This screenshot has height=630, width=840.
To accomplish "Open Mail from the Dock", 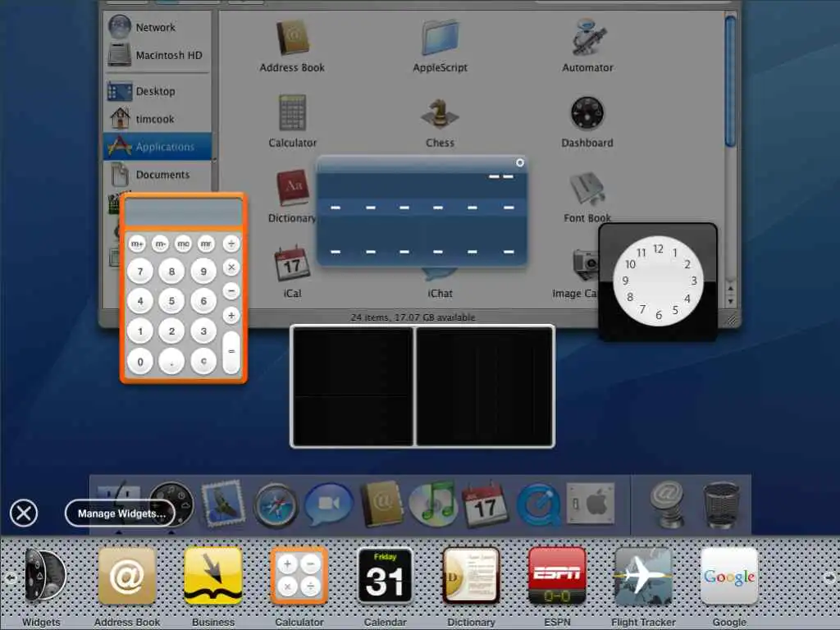I will click(x=223, y=504).
